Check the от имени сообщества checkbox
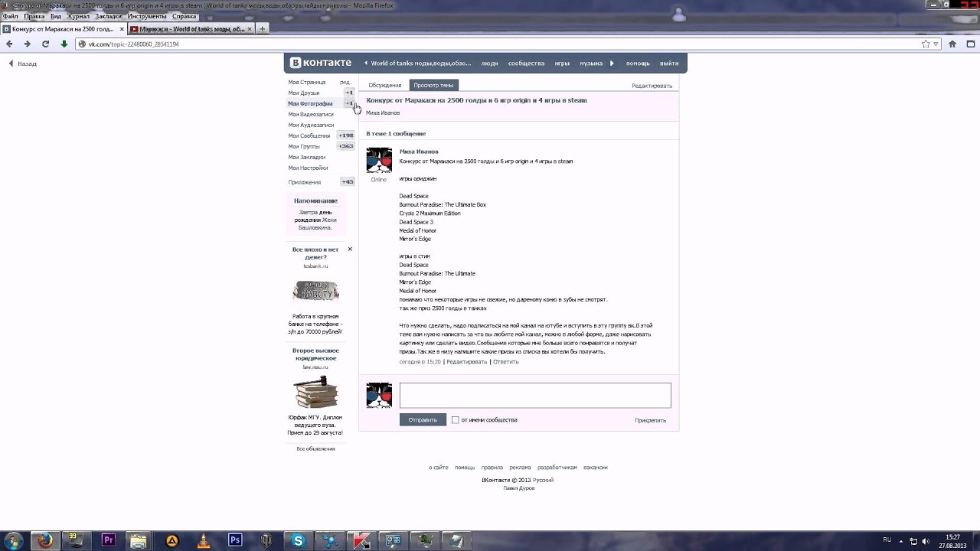 (455, 420)
